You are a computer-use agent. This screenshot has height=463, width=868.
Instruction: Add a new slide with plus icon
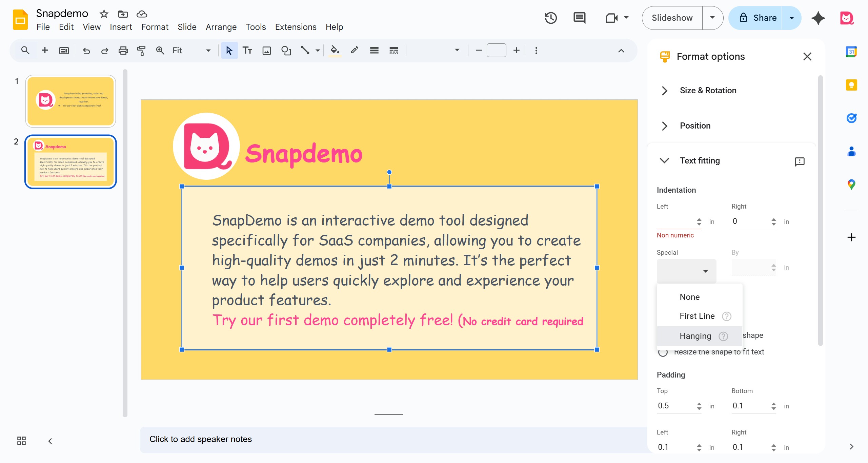point(44,51)
